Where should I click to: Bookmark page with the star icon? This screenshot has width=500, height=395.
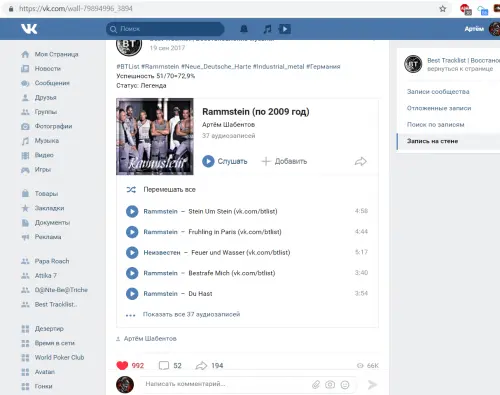click(x=443, y=9)
